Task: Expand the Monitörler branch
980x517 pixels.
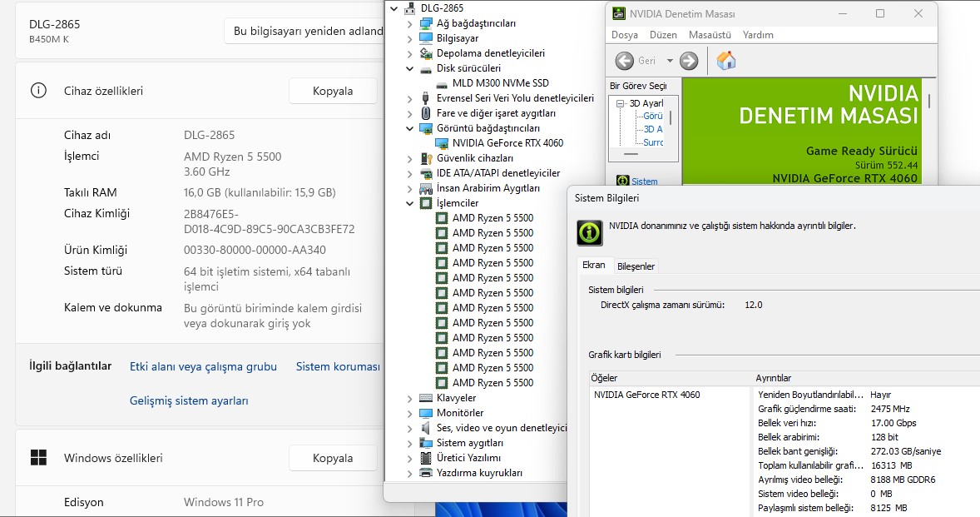Action: coord(410,414)
